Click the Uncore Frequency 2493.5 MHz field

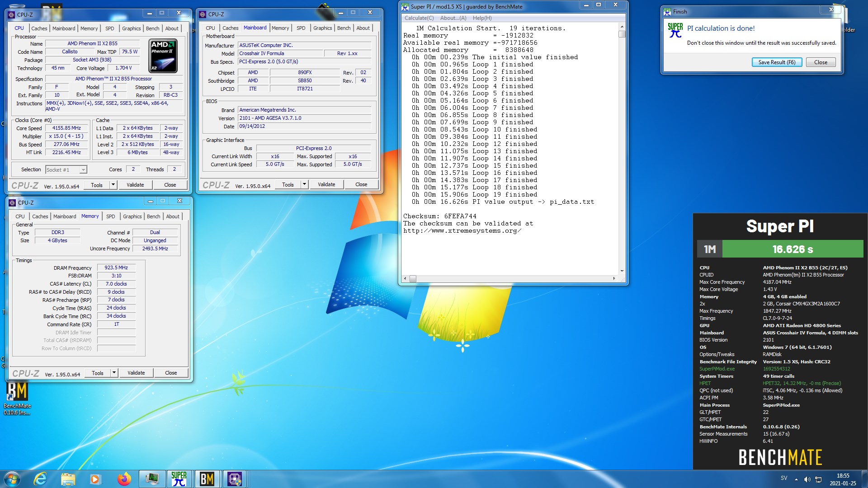point(155,249)
